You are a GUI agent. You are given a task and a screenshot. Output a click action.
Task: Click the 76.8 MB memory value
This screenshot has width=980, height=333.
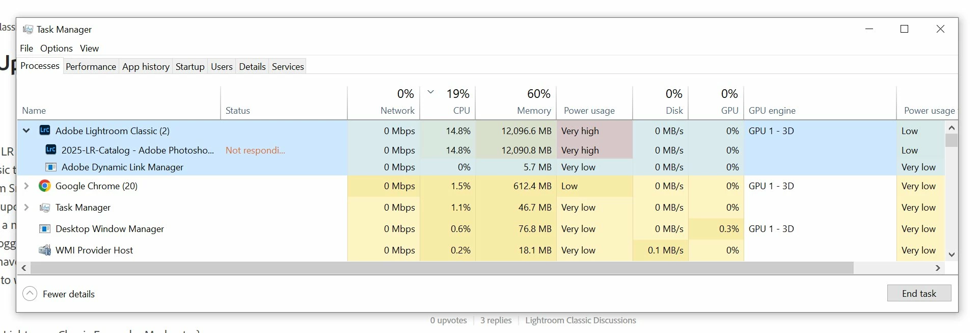(x=535, y=229)
